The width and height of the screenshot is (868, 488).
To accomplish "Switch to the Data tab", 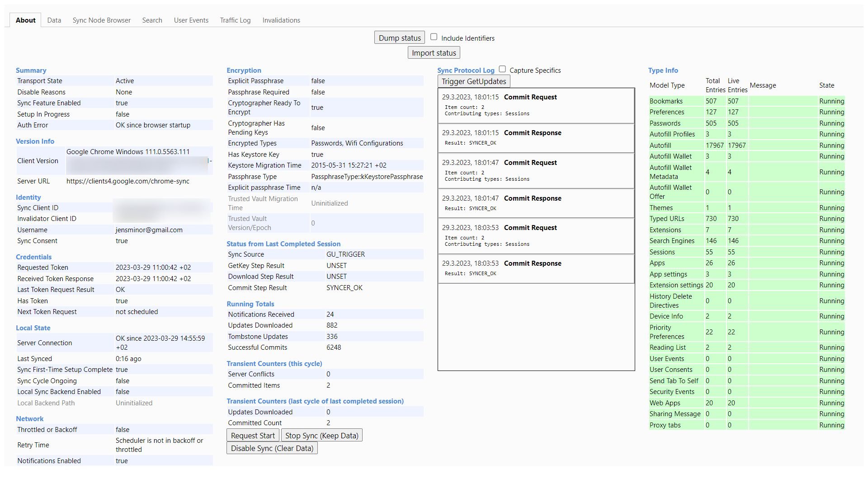I will coord(54,20).
